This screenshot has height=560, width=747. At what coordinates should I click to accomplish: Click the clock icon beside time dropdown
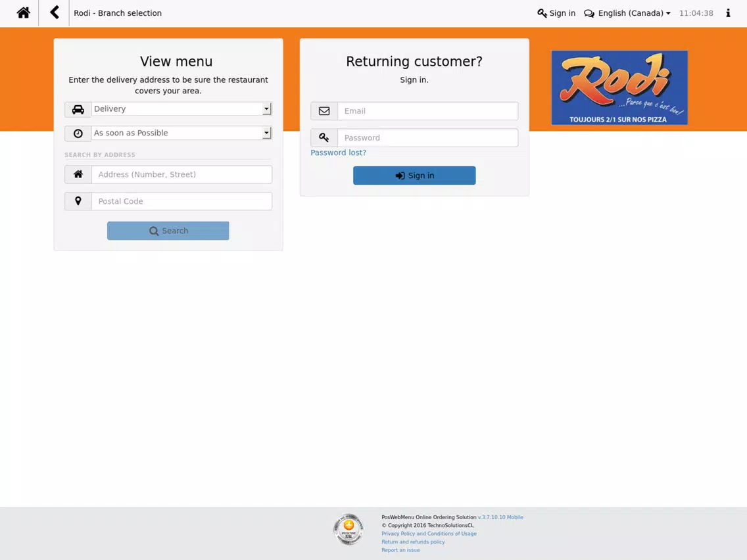78,134
